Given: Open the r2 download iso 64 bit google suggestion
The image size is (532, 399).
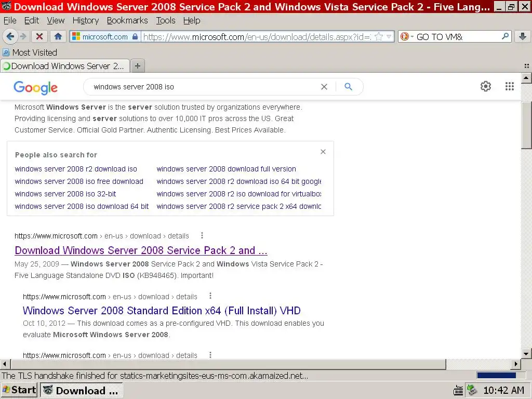Looking at the screenshot, I should pyautogui.click(x=239, y=181).
